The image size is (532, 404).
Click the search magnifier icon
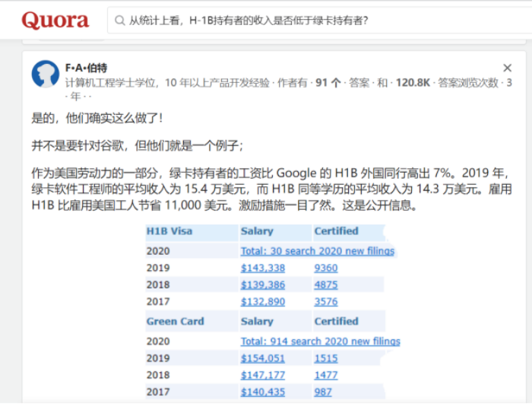[x=119, y=21]
